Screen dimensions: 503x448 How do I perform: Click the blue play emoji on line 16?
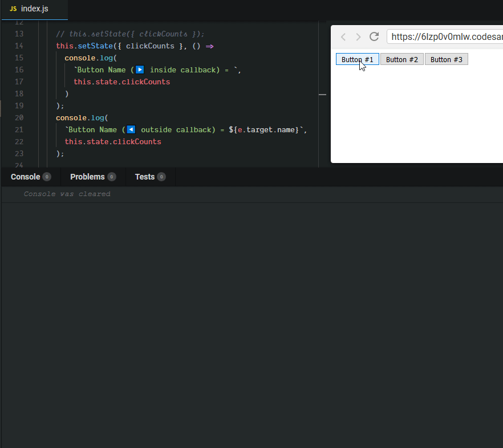pyautogui.click(x=140, y=70)
